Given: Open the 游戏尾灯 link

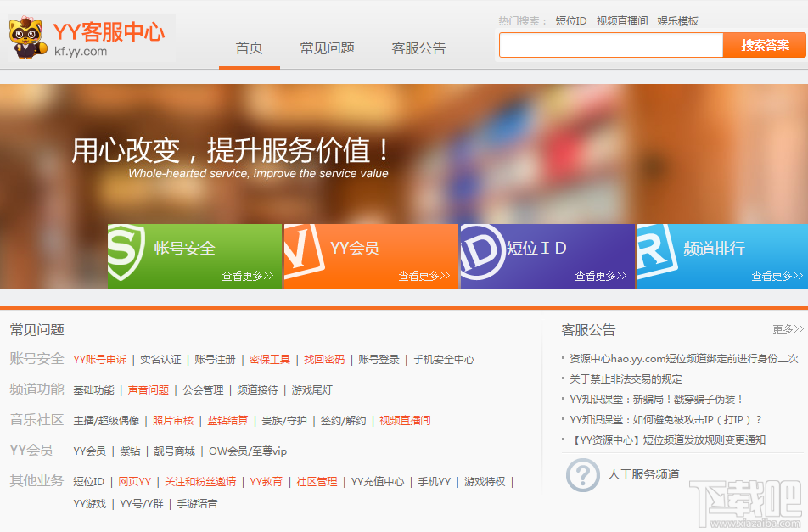Looking at the screenshot, I should pyautogui.click(x=311, y=389).
